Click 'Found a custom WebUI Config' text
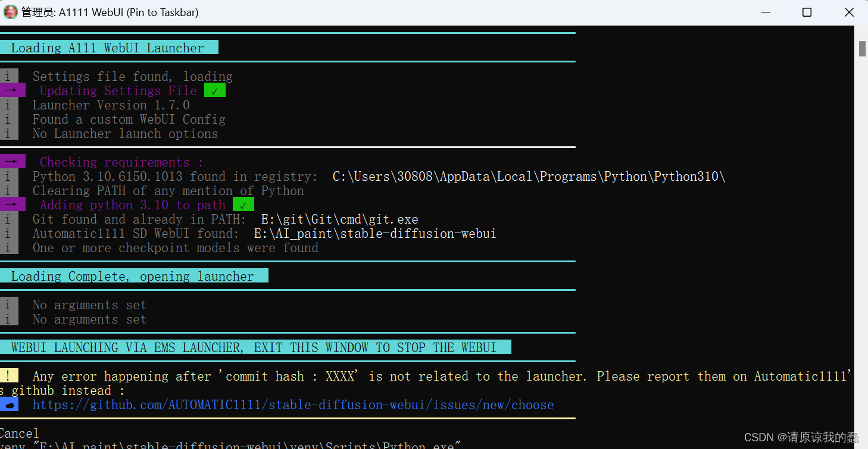Screen dimensions: 868x449 pos(129,120)
